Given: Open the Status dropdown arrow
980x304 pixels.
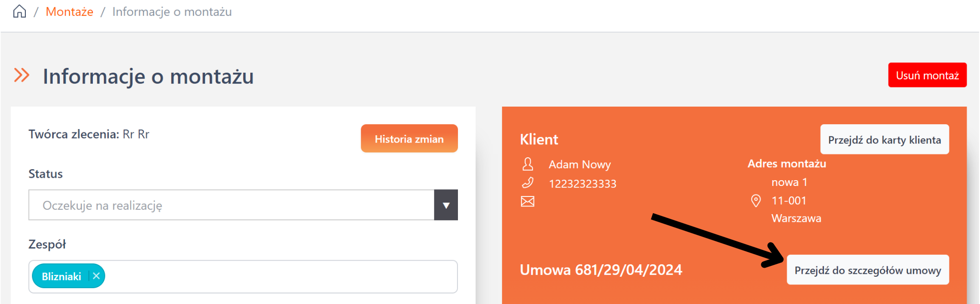Looking at the screenshot, I should [446, 205].
